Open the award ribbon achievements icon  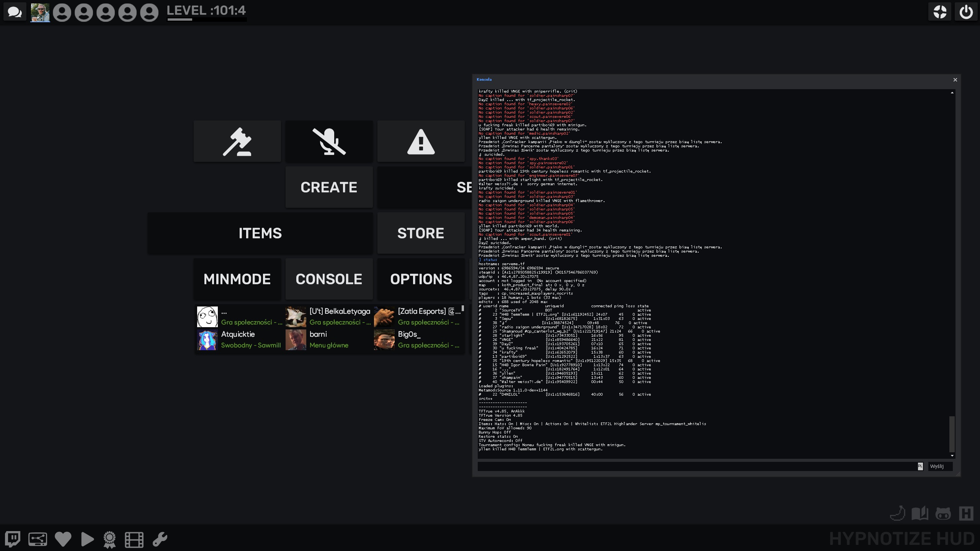[x=109, y=540]
